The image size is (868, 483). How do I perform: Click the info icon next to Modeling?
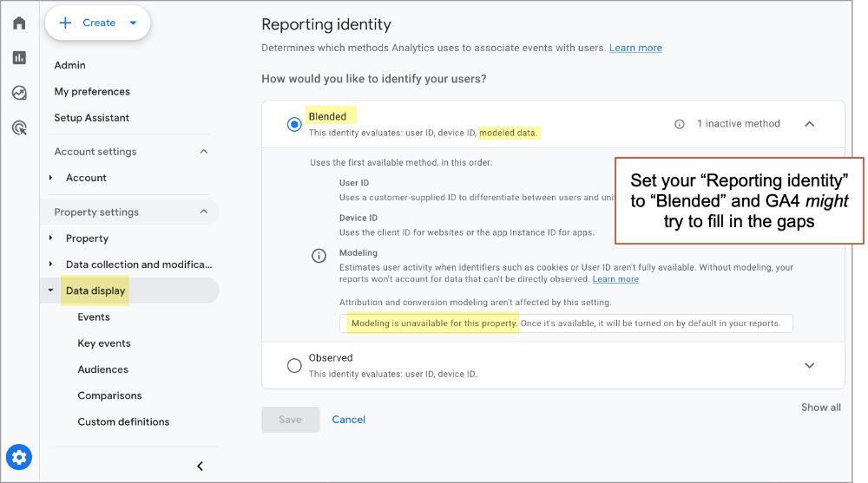click(319, 256)
